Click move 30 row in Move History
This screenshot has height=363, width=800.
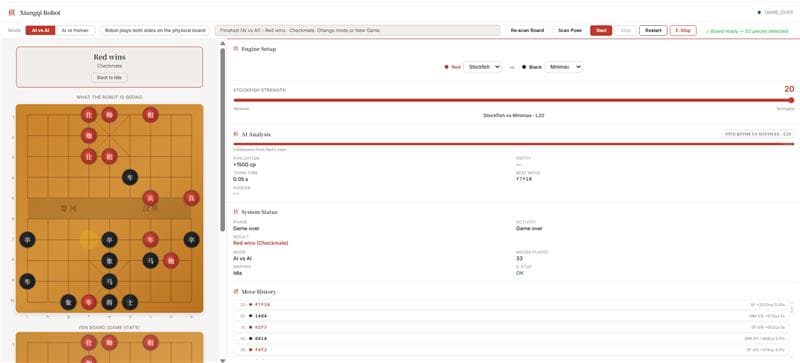point(511,338)
